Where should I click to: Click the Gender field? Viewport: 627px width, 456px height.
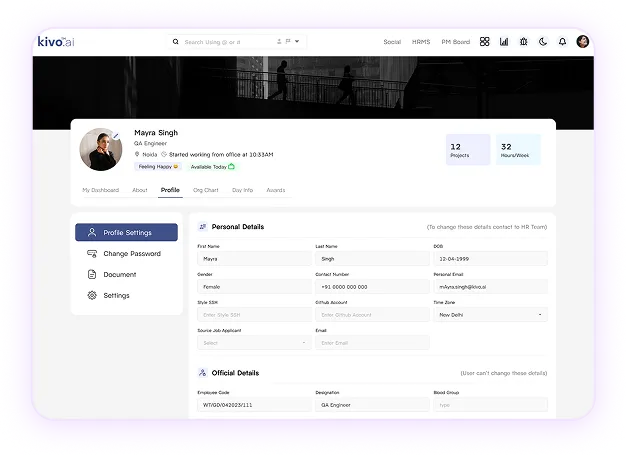pyautogui.click(x=254, y=287)
